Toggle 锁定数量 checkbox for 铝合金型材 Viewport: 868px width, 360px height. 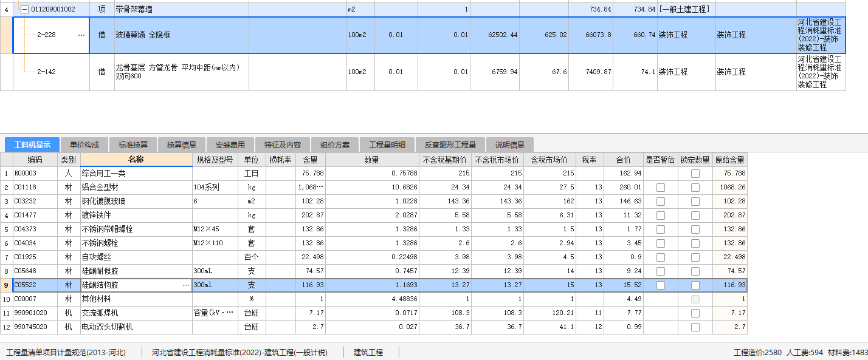(x=695, y=188)
